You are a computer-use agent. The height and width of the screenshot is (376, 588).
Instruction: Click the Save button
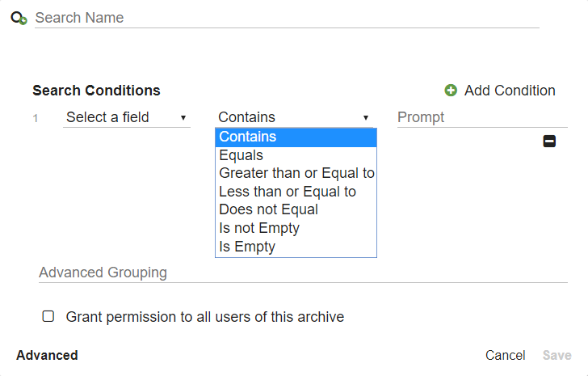(x=556, y=356)
